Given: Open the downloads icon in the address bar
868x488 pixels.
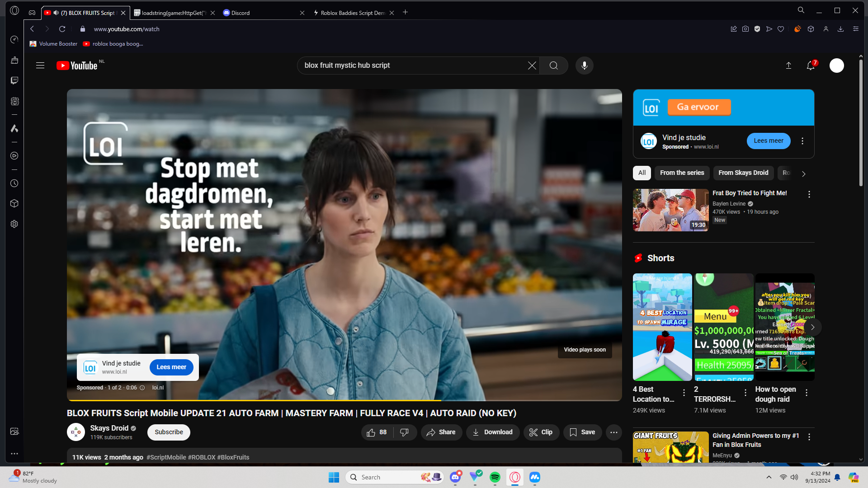Looking at the screenshot, I should [x=840, y=29].
